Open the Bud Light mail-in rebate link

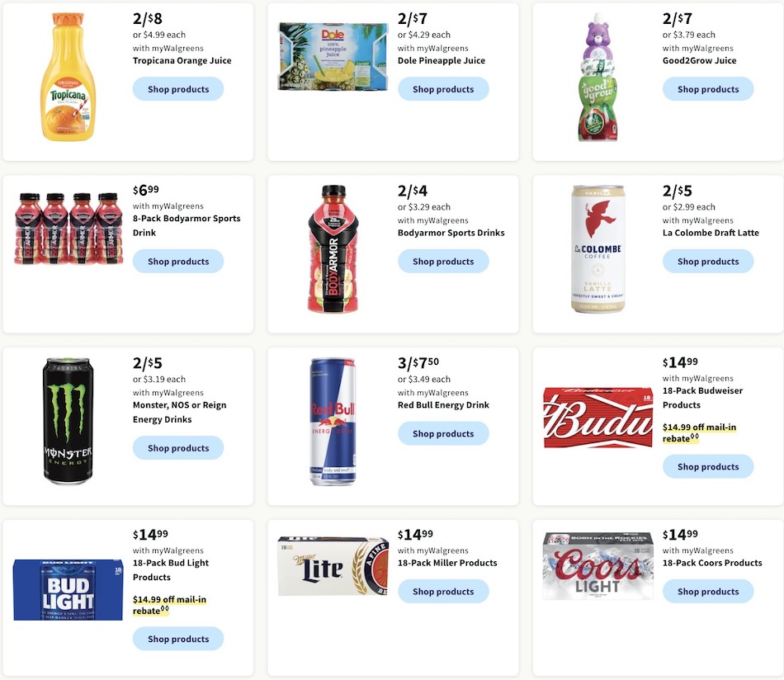(171, 605)
